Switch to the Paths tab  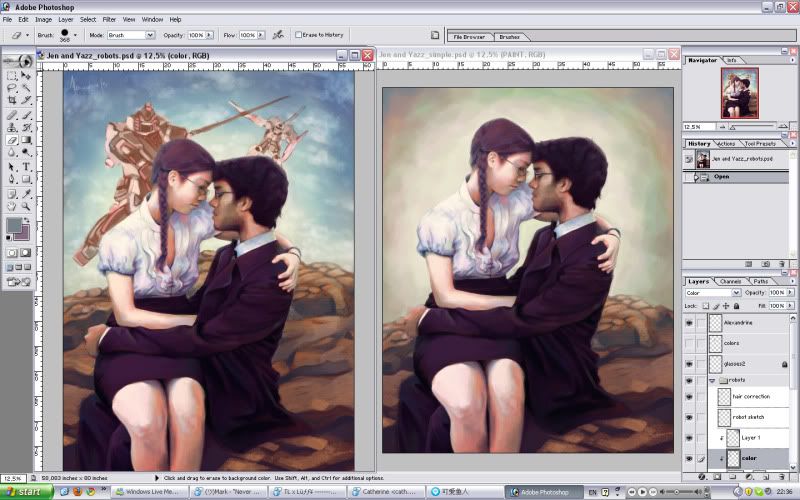[761, 282]
